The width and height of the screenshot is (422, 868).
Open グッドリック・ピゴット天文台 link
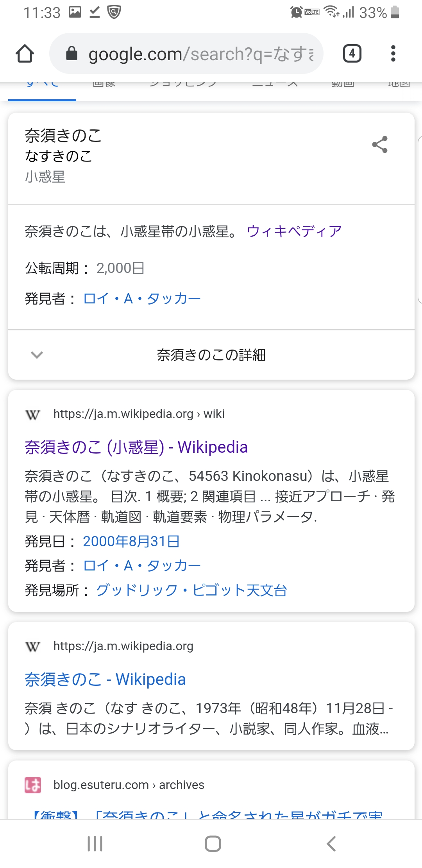coord(191,590)
